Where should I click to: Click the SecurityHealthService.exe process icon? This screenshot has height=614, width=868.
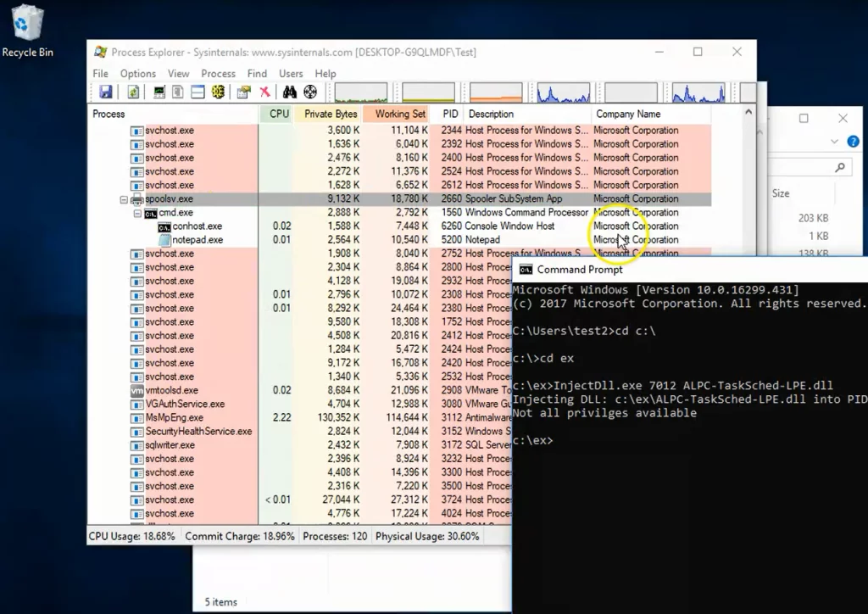pyautogui.click(x=136, y=432)
